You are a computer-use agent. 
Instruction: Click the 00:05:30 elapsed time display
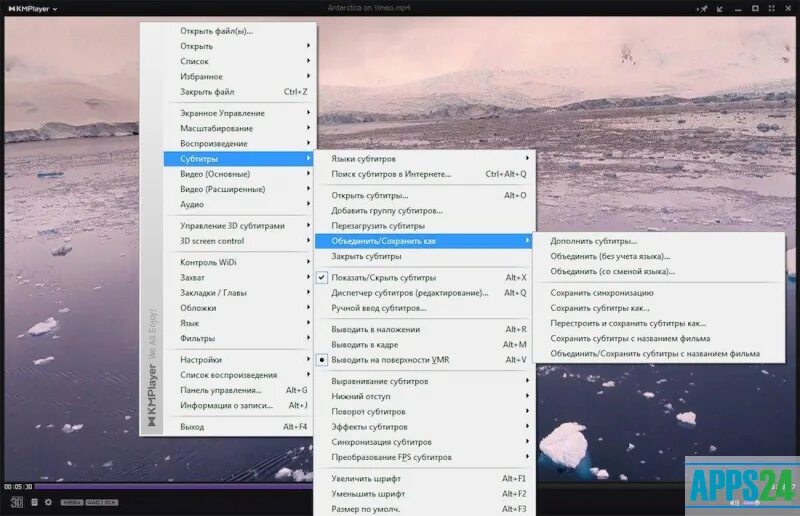pyautogui.click(x=18, y=487)
